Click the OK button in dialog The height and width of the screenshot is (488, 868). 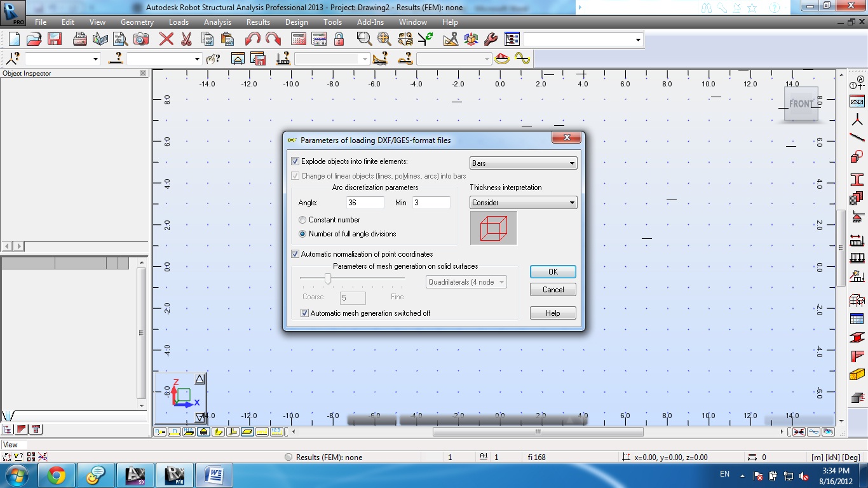(553, 272)
